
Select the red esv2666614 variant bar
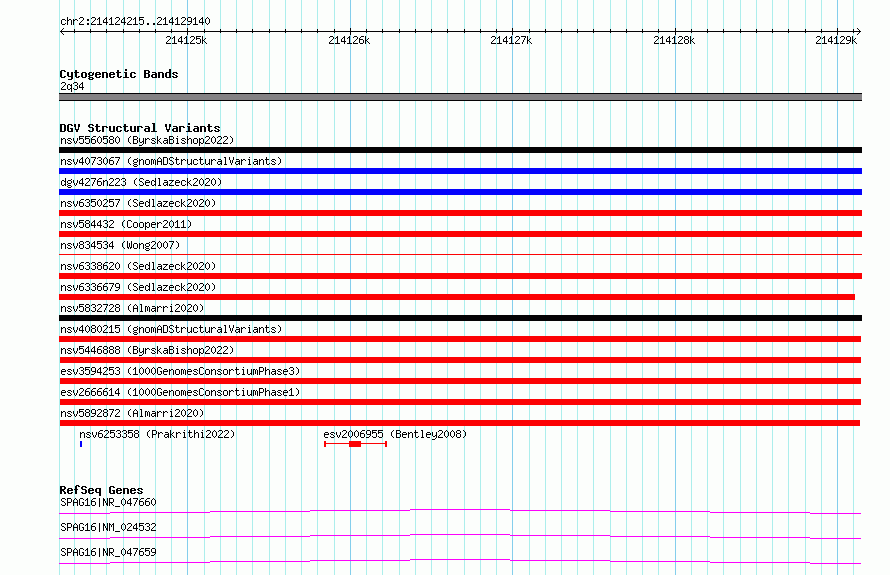click(460, 402)
